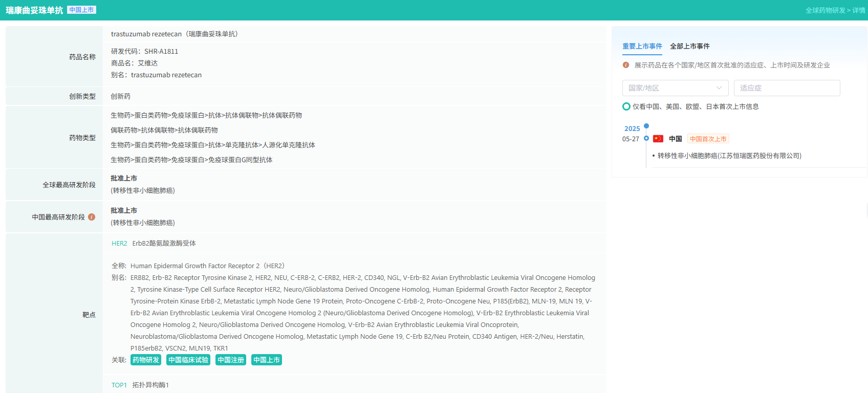Select the 重要上市事件 tab

pyautogui.click(x=642, y=46)
